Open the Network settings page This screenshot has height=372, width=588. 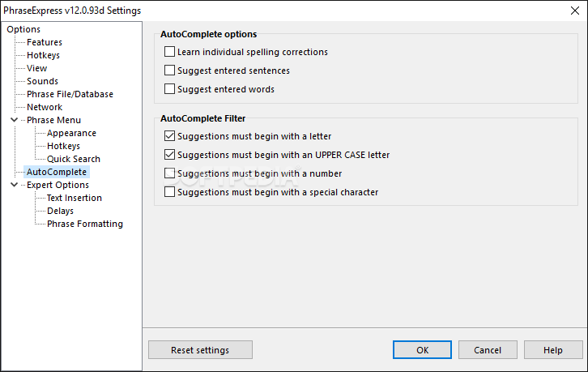[x=45, y=107]
